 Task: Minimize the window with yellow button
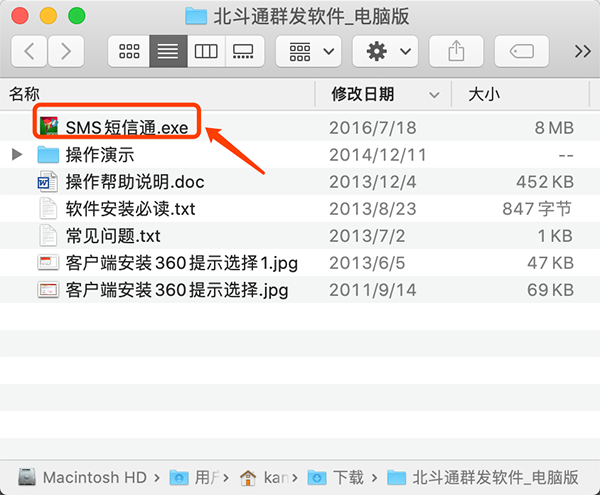48,16
